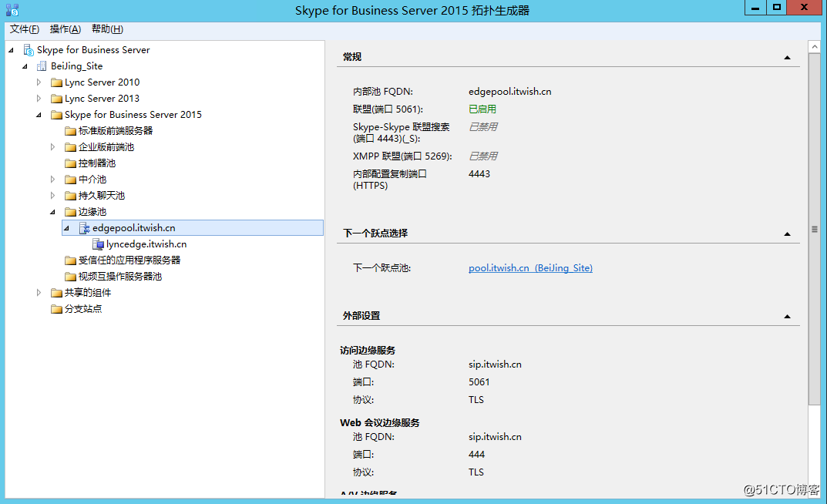Screen dimensions: 827x504
Task: Click the topology builder app icon in title bar
Action: click(x=12, y=10)
